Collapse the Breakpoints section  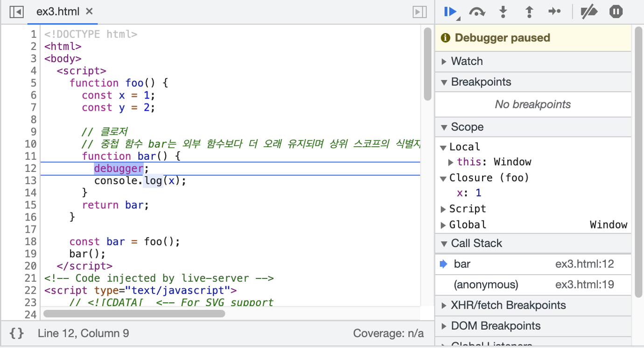[533, 82]
